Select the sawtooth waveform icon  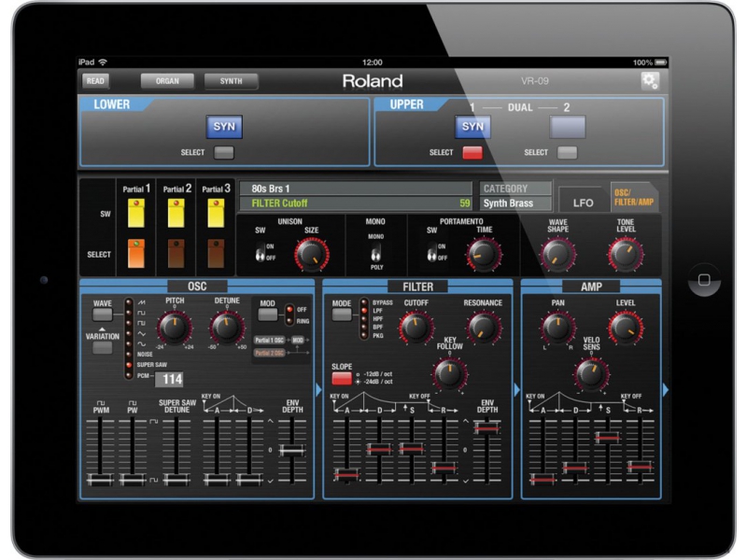pyautogui.click(x=142, y=302)
